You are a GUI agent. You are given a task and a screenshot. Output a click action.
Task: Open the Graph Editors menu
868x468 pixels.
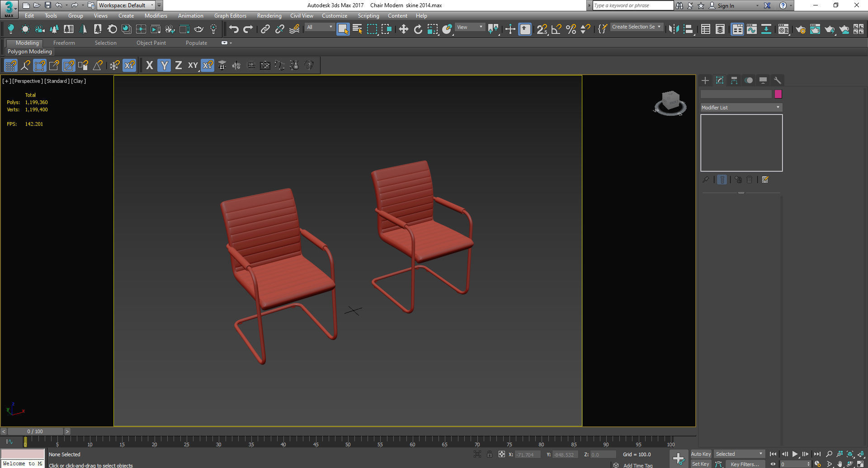[231, 16]
